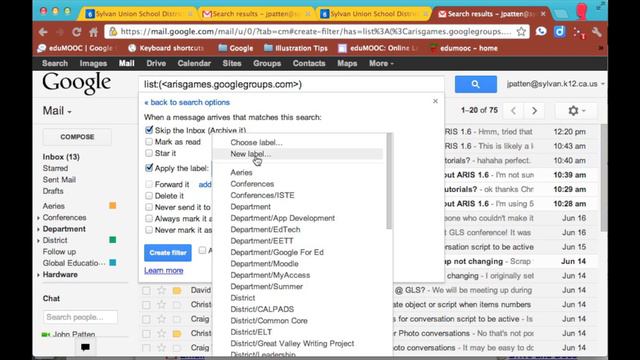Open the More dropdown in the black bar
The image size is (640, 360).
tap(381, 63)
